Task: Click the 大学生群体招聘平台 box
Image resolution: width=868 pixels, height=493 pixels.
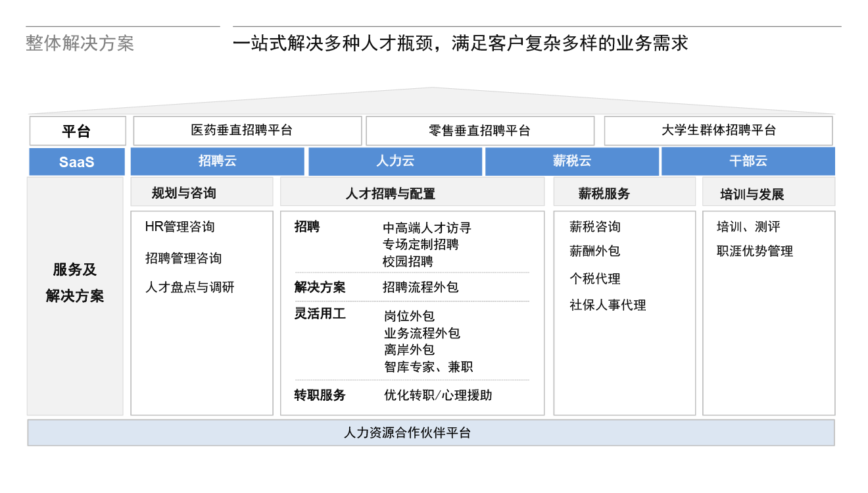Action: coord(718,130)
